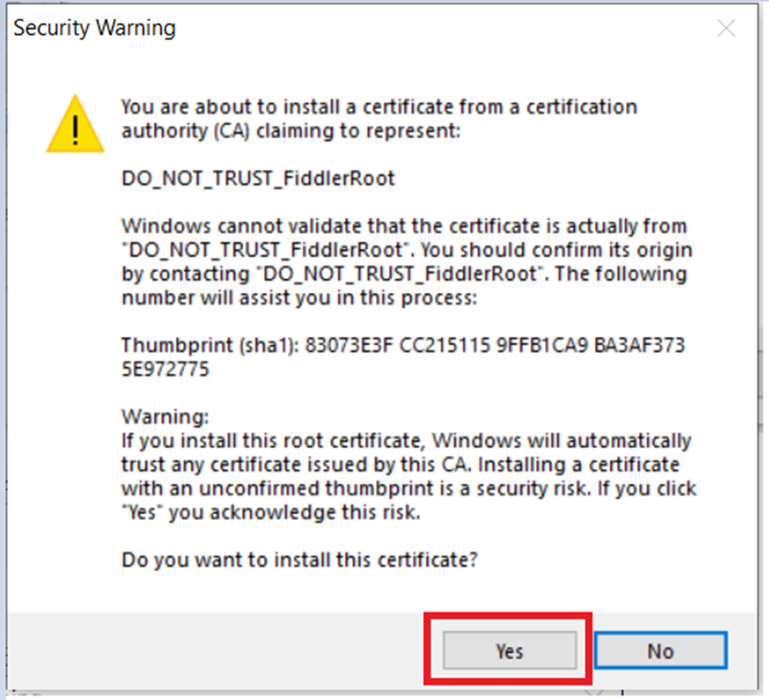Image resolution: width=769 pixels, height=700 pixels.
Task: Click the Security Warning title text
Action: (94, 28)
